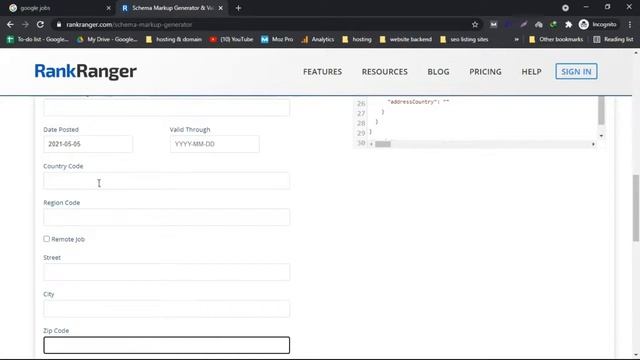This screenshot has height=360, width=640.
Task: Go to the BLOG page
Action: (x=438, y=71)
